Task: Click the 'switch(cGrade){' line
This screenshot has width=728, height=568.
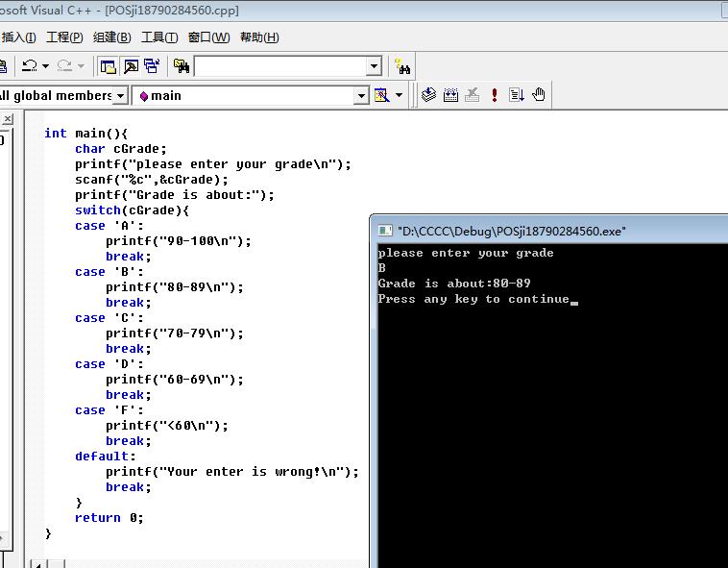Action: 132,210
